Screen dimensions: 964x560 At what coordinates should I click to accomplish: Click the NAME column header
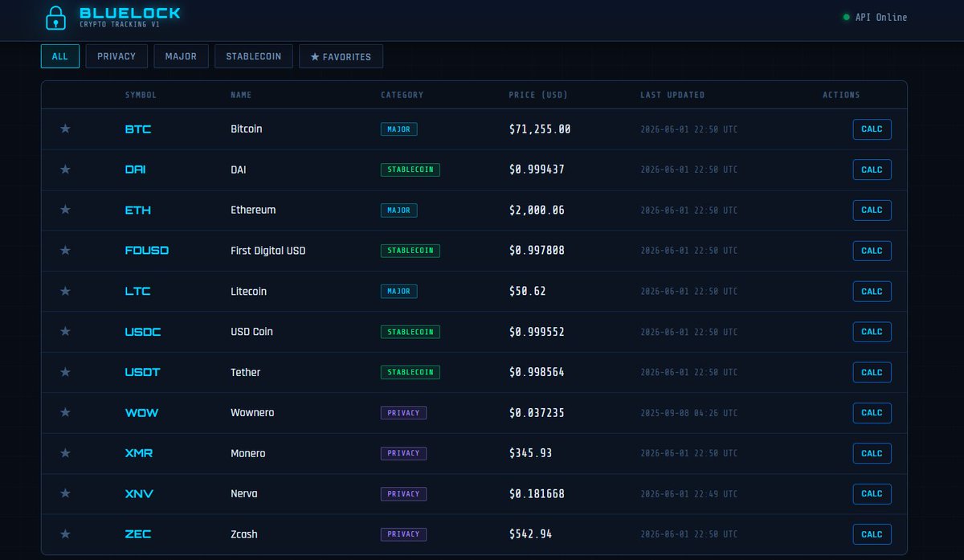pos(241,95)
